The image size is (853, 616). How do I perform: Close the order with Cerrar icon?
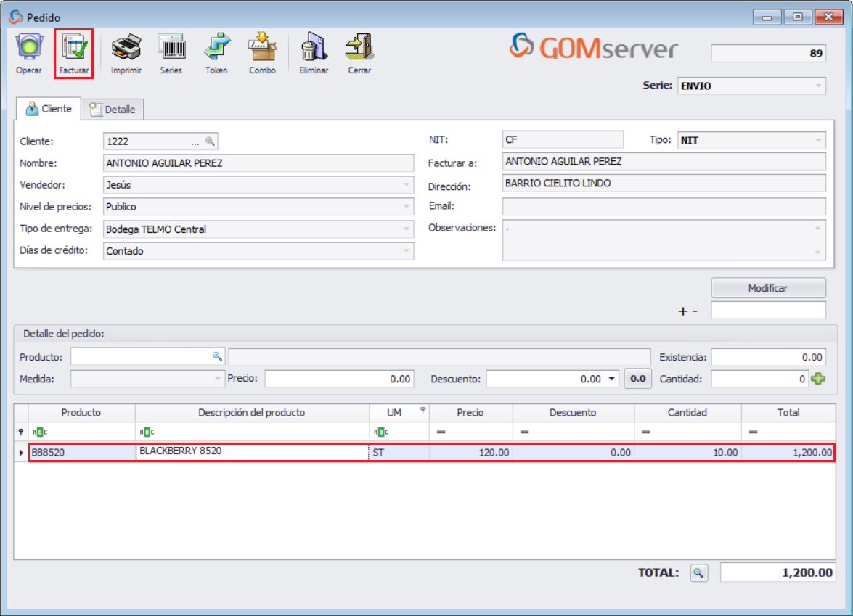coord(359,49)
